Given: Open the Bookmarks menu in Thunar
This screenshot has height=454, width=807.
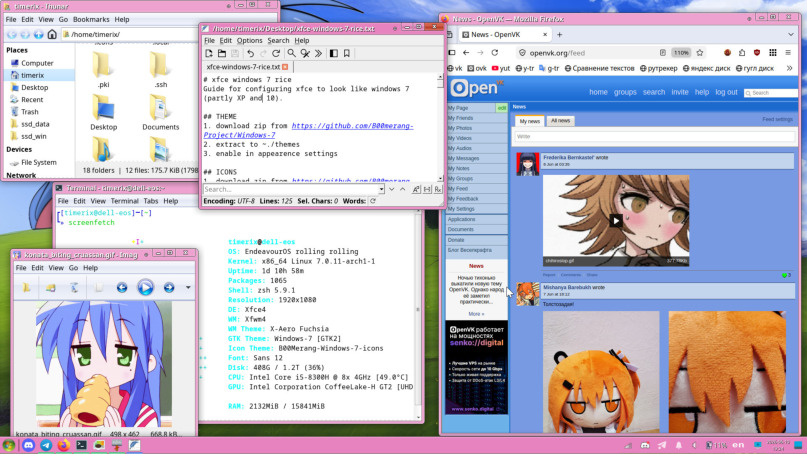Looking at the screenshot, I should point(91,20).
